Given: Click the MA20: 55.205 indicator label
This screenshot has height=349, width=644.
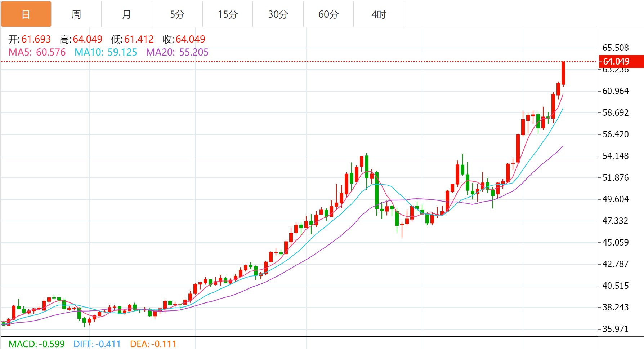Looking at the screenshot, I should 177,52.
